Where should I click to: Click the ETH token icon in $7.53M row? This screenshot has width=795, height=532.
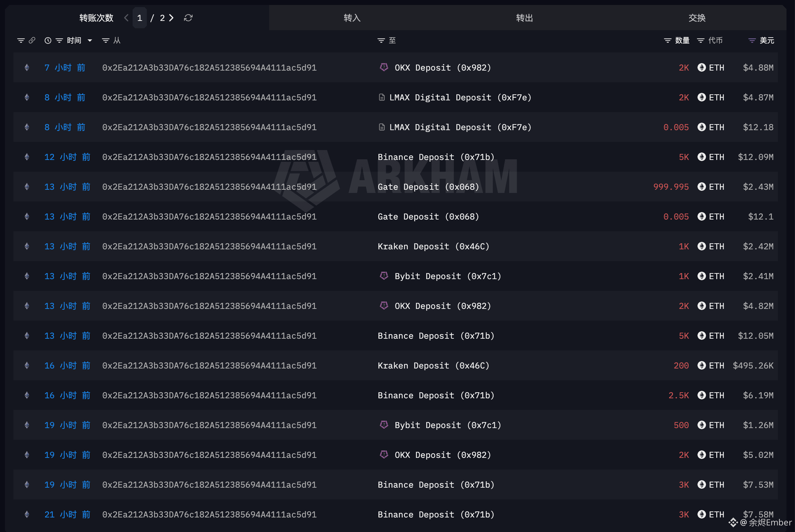(x=701, y=484)
